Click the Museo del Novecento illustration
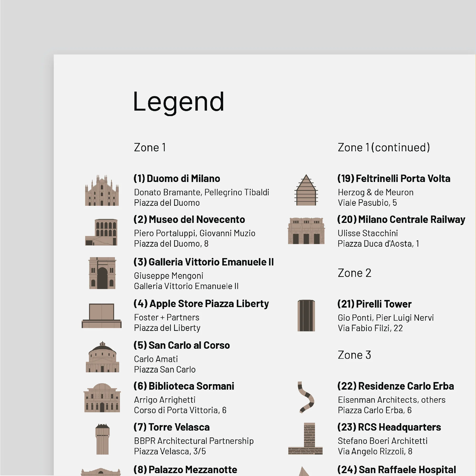Viewport: 476px width, 476px height. (x=102, y=232)
